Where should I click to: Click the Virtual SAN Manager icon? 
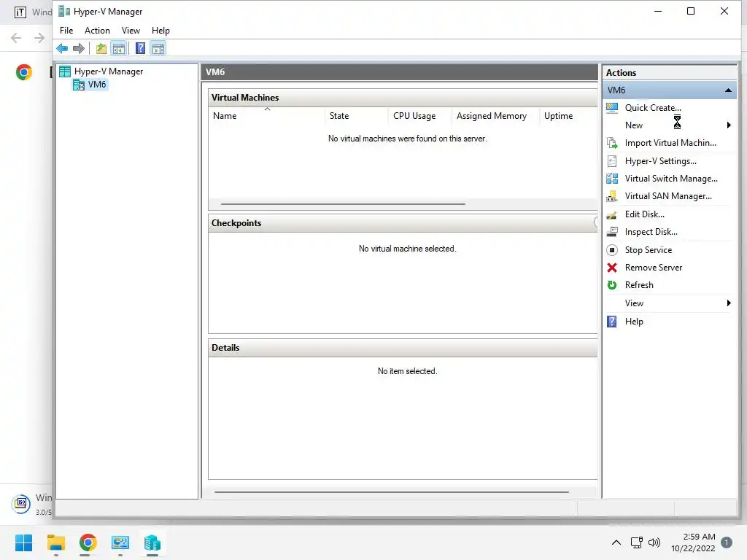612,196
